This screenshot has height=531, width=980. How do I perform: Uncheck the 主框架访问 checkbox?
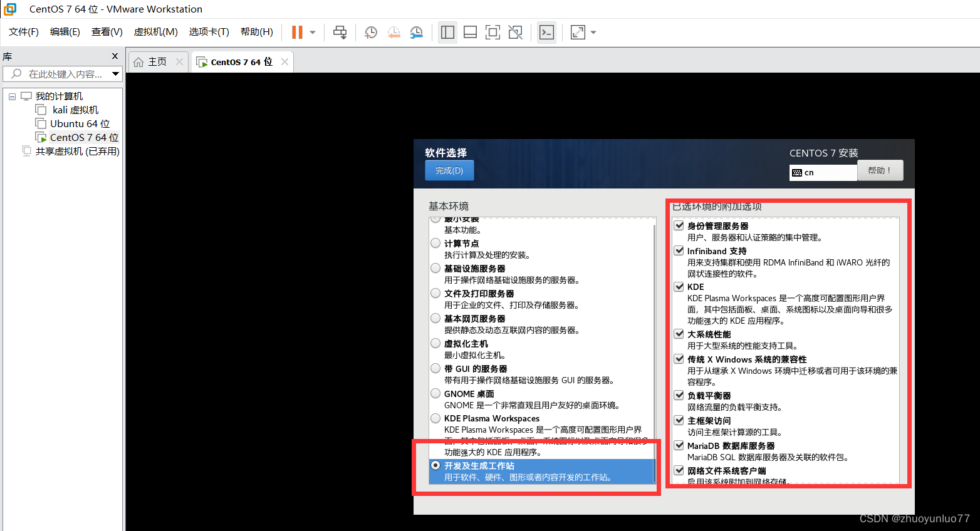point(679,420)
